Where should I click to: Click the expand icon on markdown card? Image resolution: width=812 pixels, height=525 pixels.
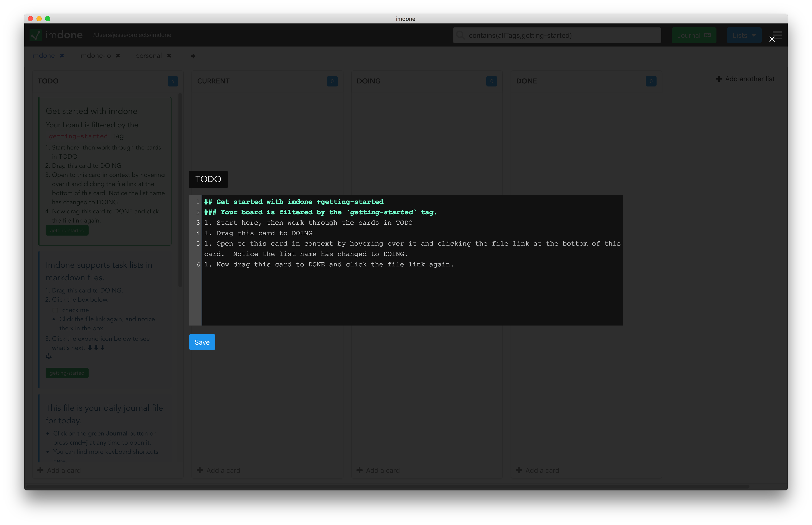pyautogui.click(x=49, y=356)
